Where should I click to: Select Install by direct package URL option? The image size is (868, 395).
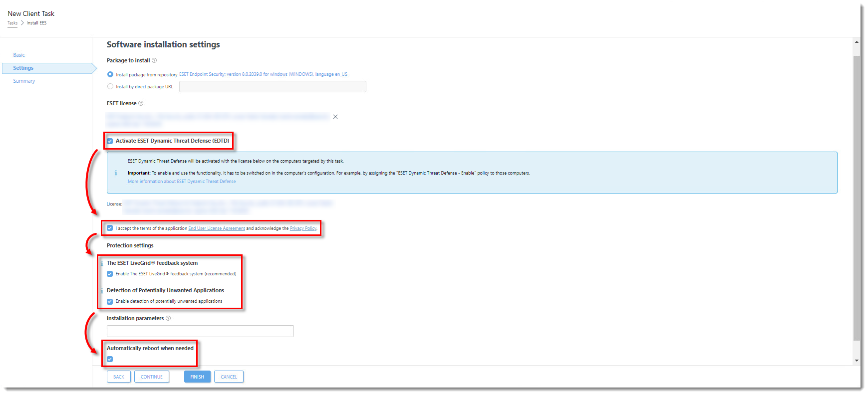pyautogui.click(x=110, y=86)
